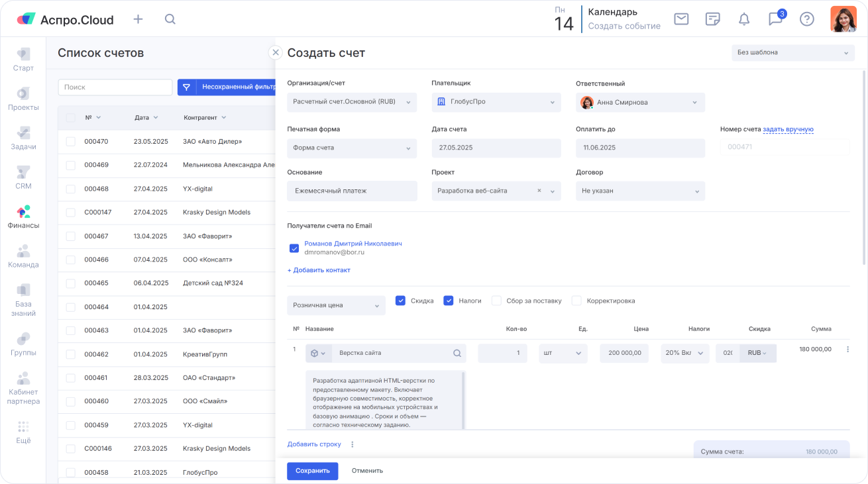Click the plus icon to create new
Viewport: 868px width, 484px height.
coord(138,19)
